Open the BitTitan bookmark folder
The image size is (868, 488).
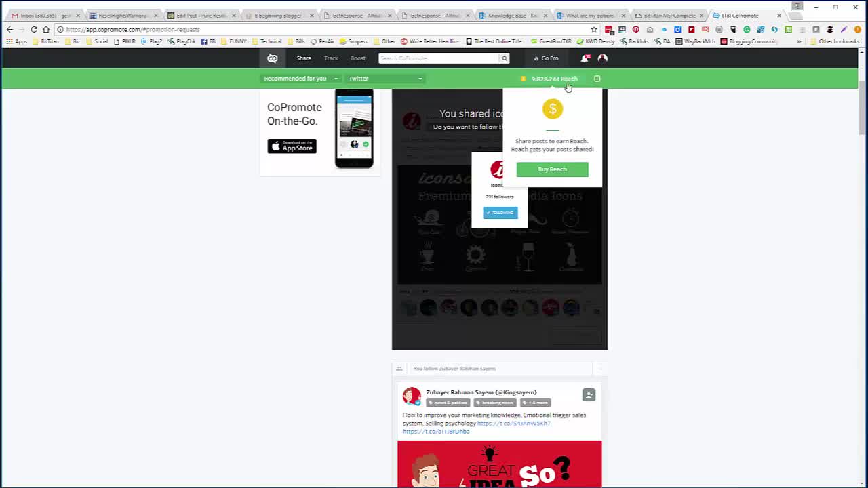(45, 41)
